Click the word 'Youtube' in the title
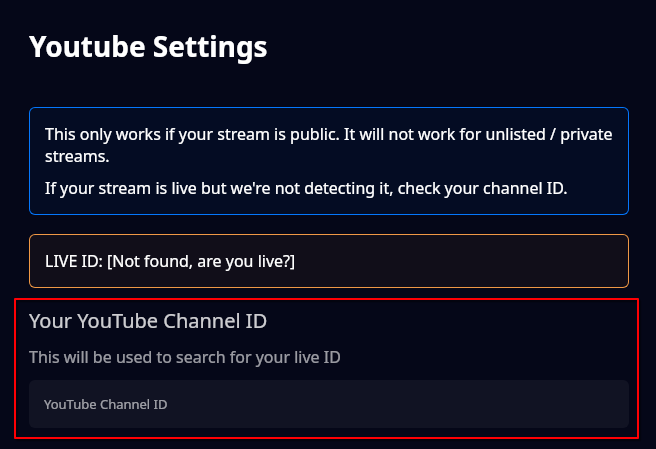 pyautogui.click(x=87, y=46)
